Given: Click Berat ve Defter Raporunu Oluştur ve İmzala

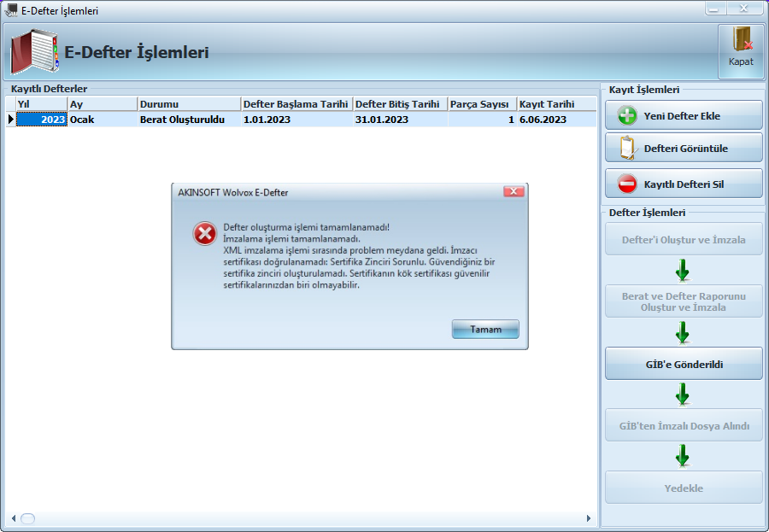Looking at the screenshot, I should (684, 301).
